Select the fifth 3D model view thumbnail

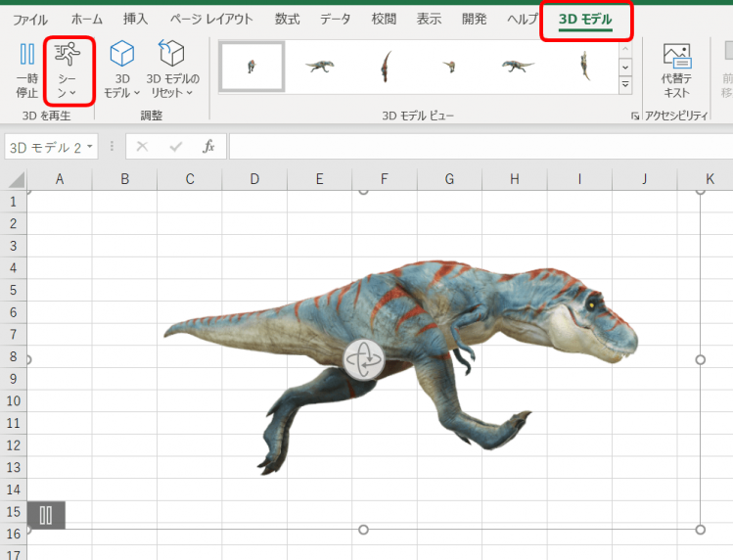click(x=517, y=67)
